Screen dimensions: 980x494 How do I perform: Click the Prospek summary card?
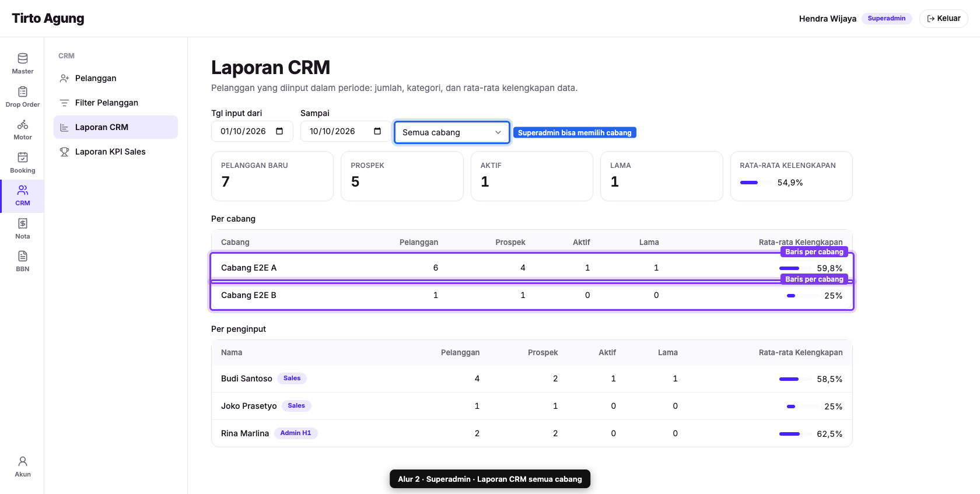(402, 176)
